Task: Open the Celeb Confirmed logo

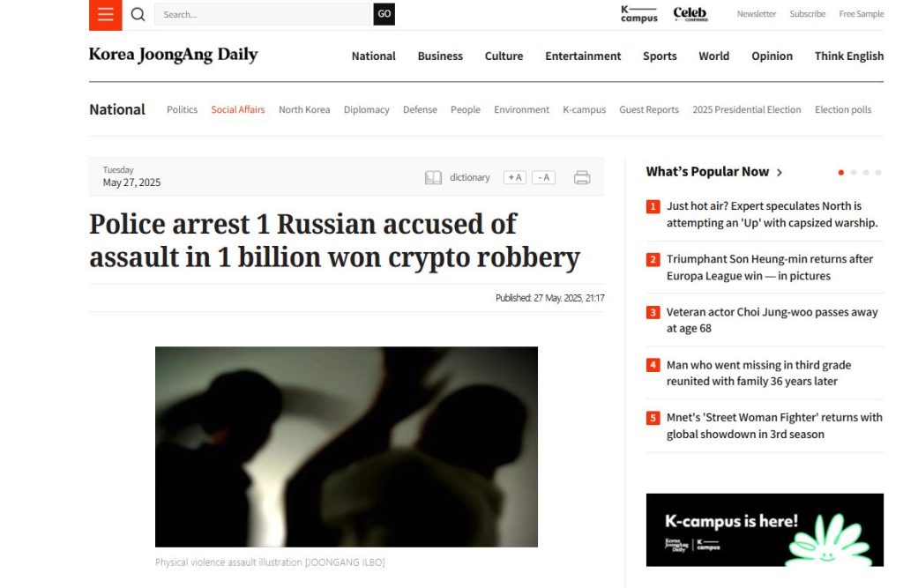Action: [690, 14]
